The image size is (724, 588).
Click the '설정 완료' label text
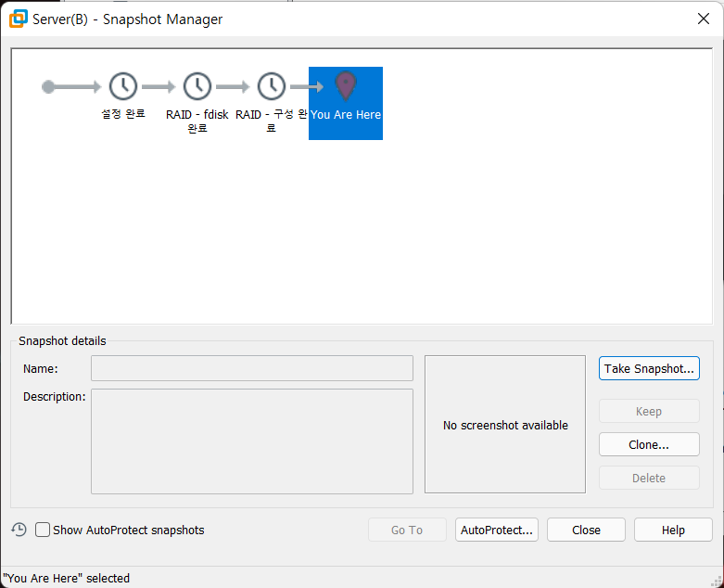(x=123, y=114)
